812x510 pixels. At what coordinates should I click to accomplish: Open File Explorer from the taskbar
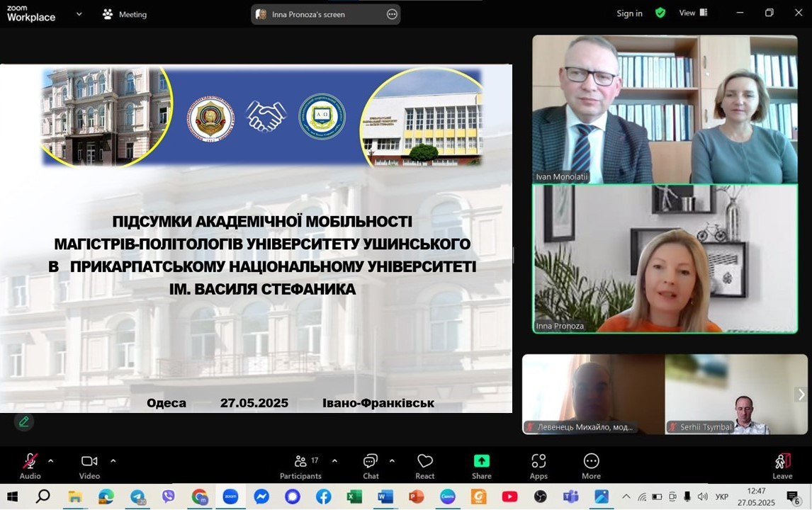pyautogui.click(x=75, y=497)
